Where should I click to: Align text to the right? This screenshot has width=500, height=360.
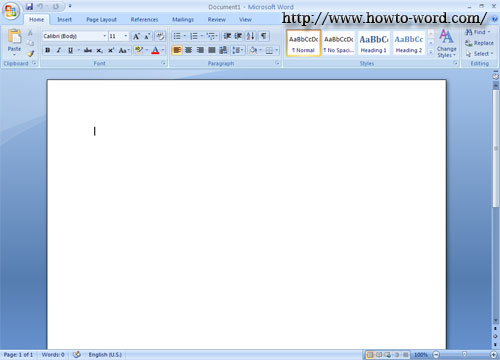[x=200, y=50]
